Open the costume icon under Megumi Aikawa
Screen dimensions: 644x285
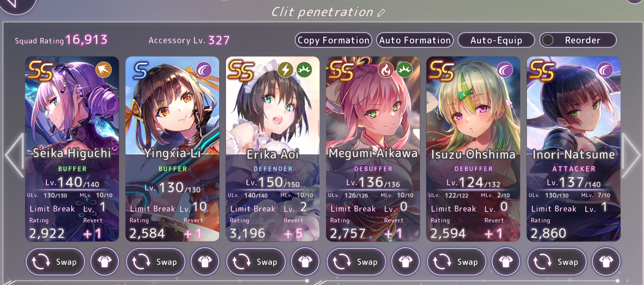coord(406,262)
